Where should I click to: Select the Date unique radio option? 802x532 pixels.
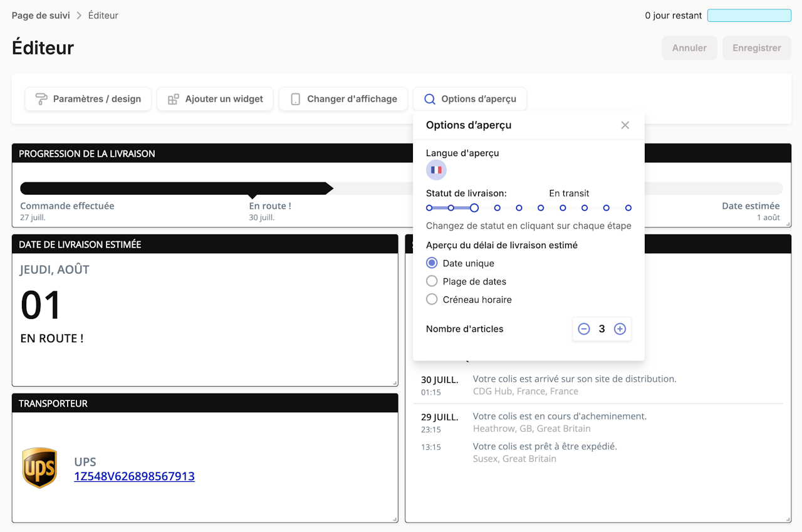pos(432,263)
